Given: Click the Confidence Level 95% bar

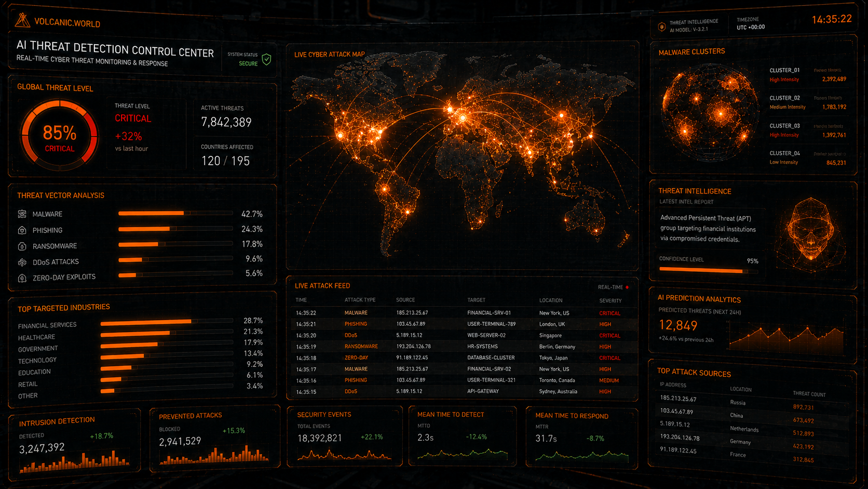Looking at the screenshot, I should 709,270.
